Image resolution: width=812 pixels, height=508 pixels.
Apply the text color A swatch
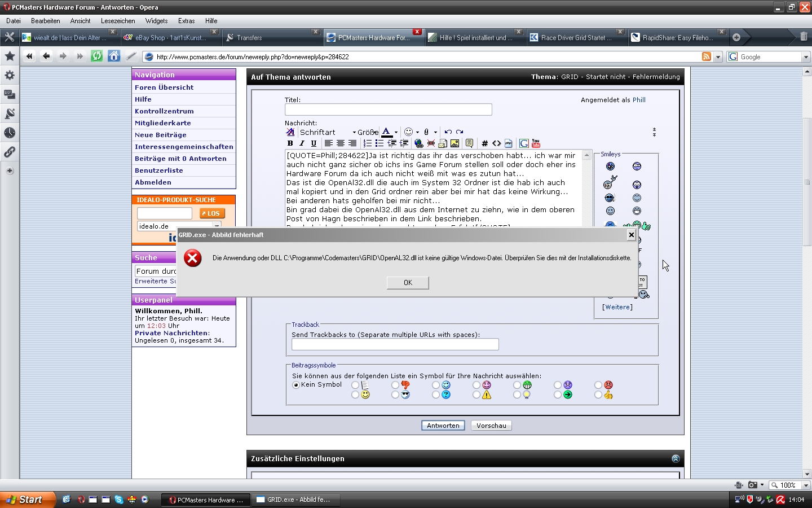(x=387, y=133)
